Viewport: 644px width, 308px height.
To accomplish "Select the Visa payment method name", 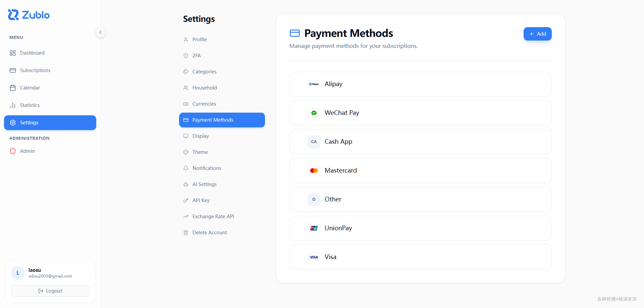I will (330, 257).
